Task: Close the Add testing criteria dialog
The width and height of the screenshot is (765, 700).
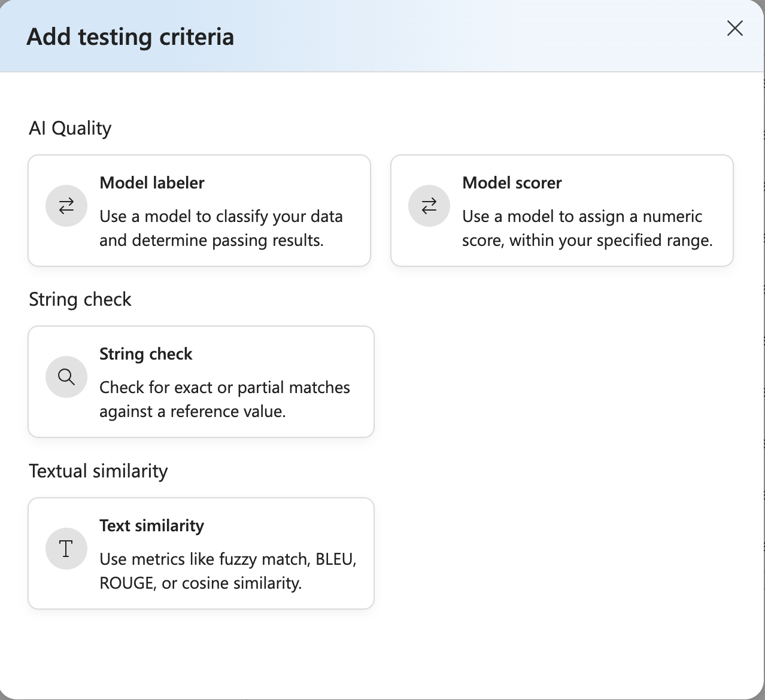Action: pos(735,28)
